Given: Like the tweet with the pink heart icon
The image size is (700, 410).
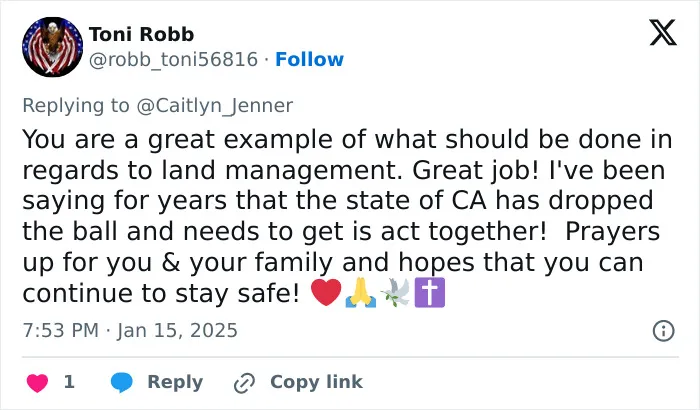Looking at the screenshot, I should click(x=38, y=383).
